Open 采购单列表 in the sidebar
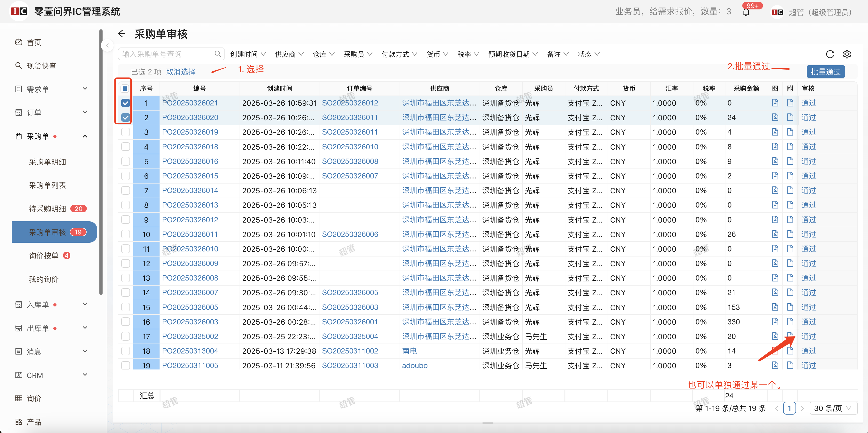 [x=48, y=185]
